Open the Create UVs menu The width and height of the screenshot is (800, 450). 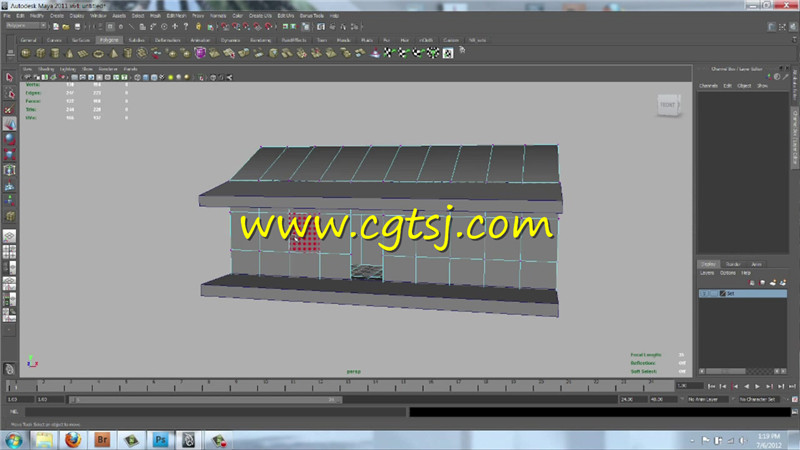pos(260,16)
